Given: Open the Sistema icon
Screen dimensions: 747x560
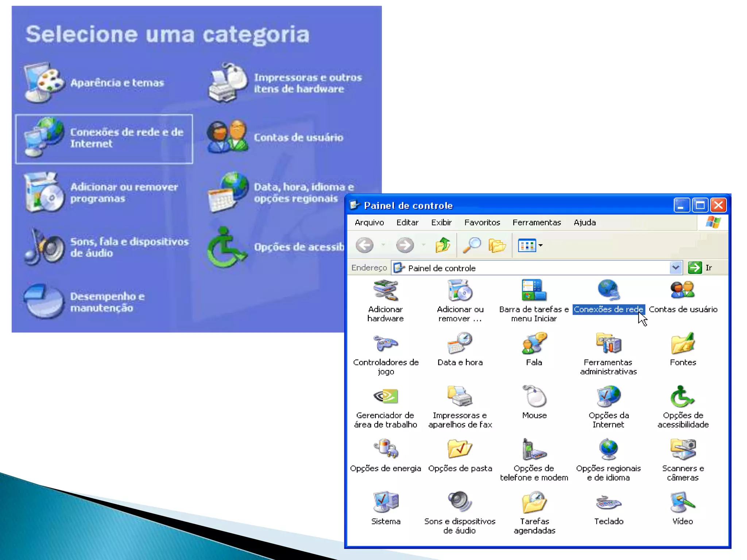Looking at the screenshot, I should click(386, 502).
